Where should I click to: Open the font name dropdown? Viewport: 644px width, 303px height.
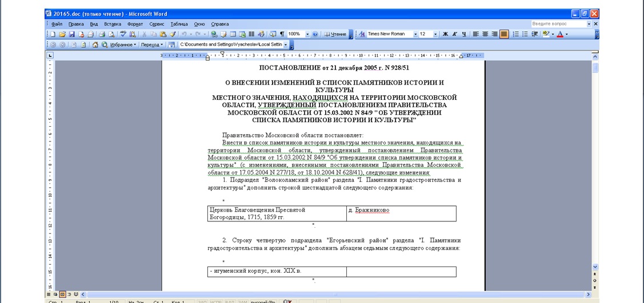[x=415, y=34]
